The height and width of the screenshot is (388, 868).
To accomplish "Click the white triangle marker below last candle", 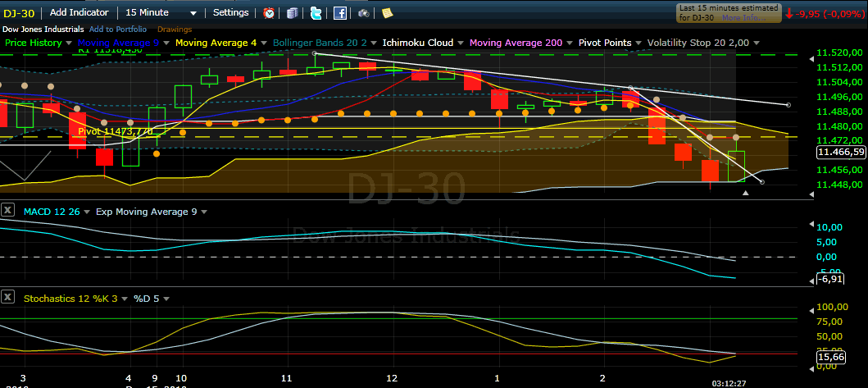I will (x=746, y=193).
